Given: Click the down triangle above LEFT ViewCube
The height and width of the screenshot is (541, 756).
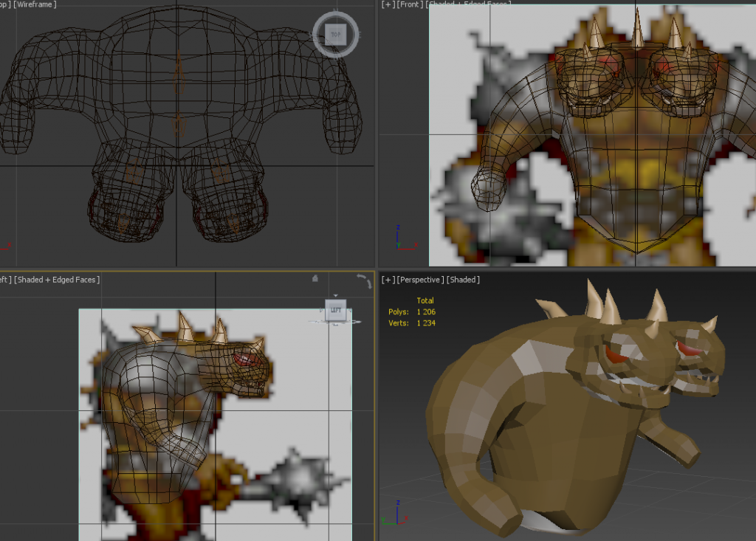Looking at the screenshot, I should click(x=336, y=295).
